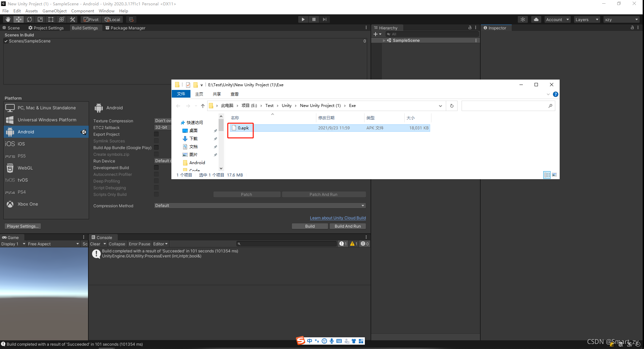Lock the Inspector panel

point(632,28)
